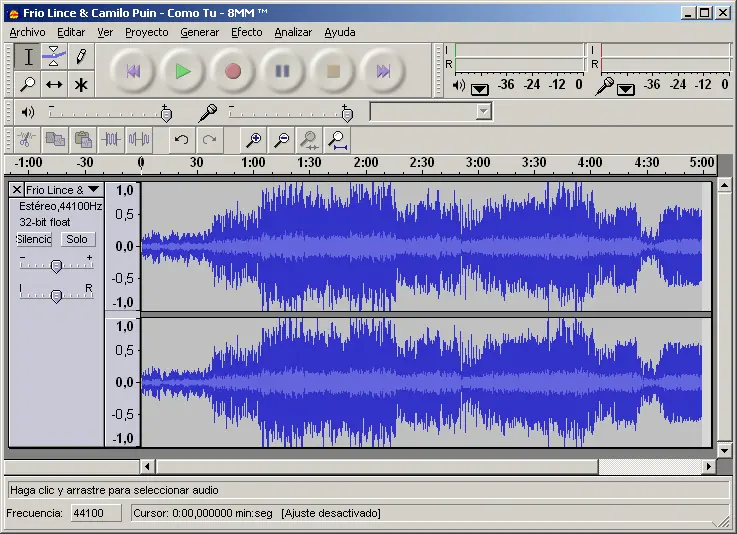Click the 2:00 mark on timeline ruler
The height and width of the screenshot is (534, 737).
click(x=366, y=163)
